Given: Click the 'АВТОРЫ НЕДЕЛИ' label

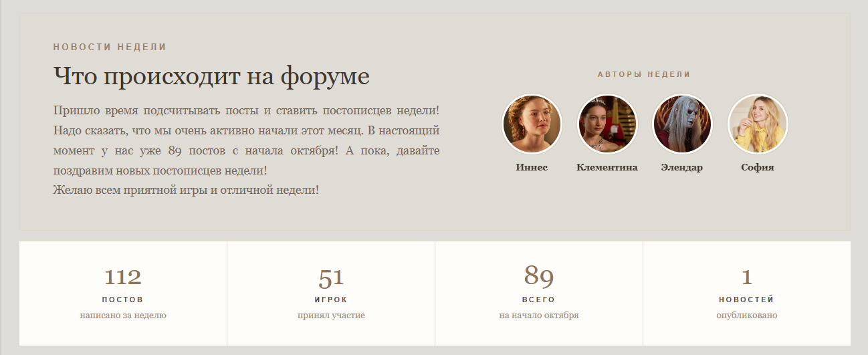Looking at the screenshot, I should point(644,75).
